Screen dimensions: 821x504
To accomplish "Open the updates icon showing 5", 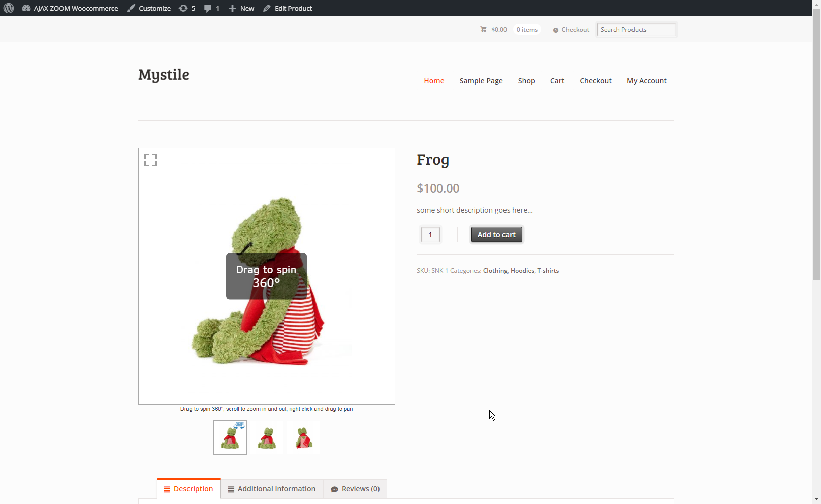I will [187, 8].
